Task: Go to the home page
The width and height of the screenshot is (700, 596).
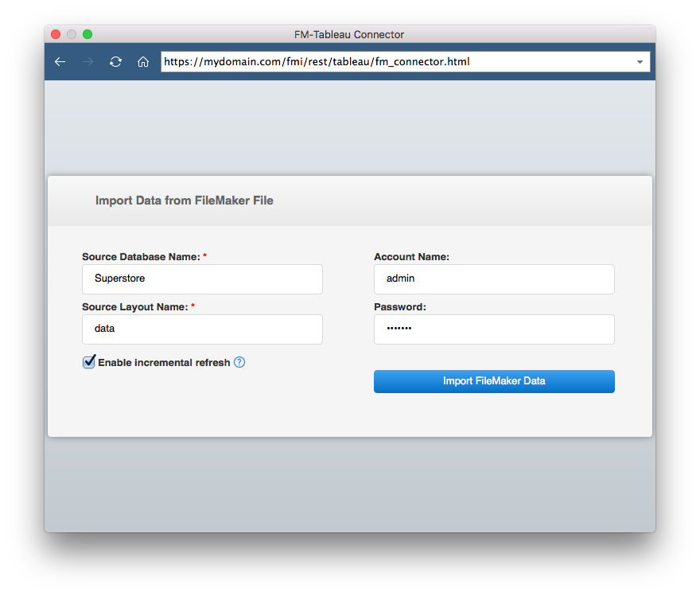Action: [x=143, y=62]
